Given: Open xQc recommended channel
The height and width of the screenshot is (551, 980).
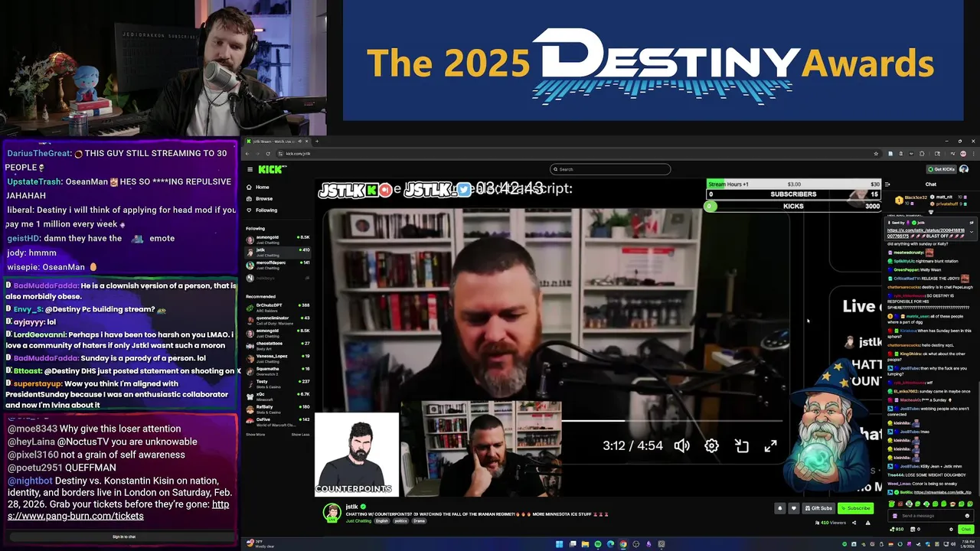Looking at the screenshot, I should point(278,396).
